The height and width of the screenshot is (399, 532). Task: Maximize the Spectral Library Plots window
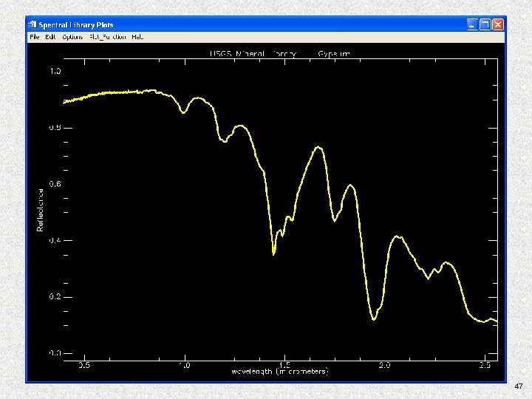point(485,24)
